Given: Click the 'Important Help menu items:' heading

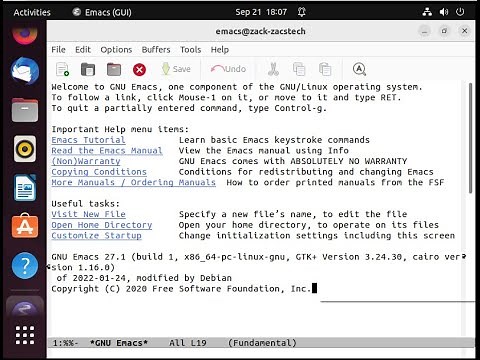Looking at the screenshot, I should point(120,129).
